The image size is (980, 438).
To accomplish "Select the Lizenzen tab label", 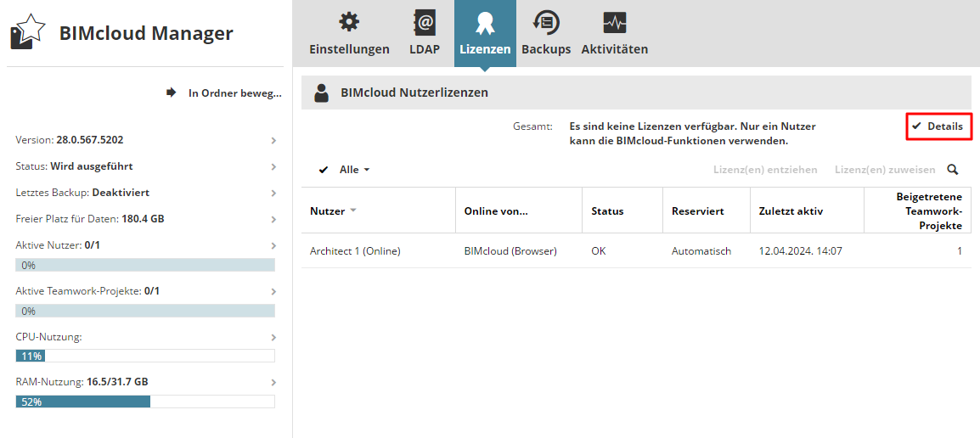I will click(485, 49).
